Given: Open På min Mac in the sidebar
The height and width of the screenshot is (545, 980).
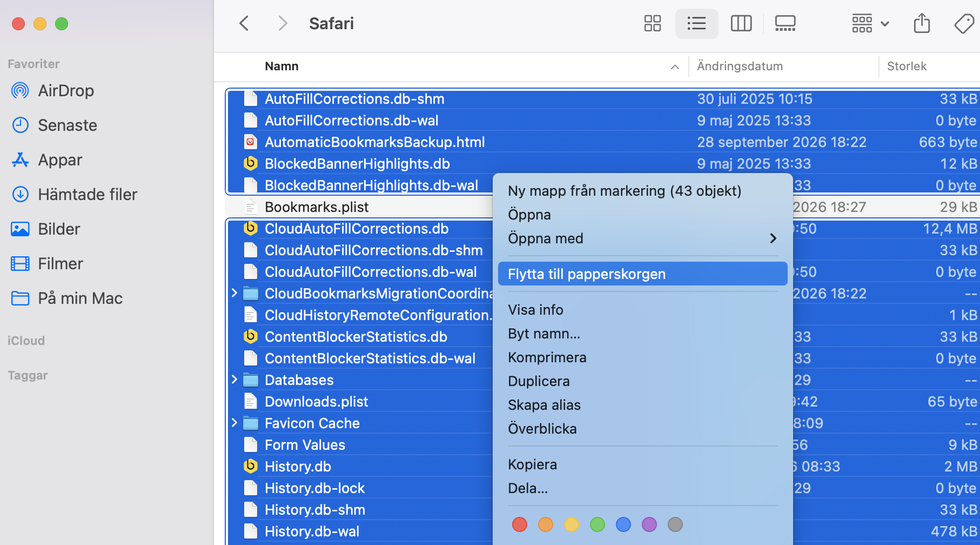Looking at the screenshot, I should pyautogui.click(x=66, y=298).
